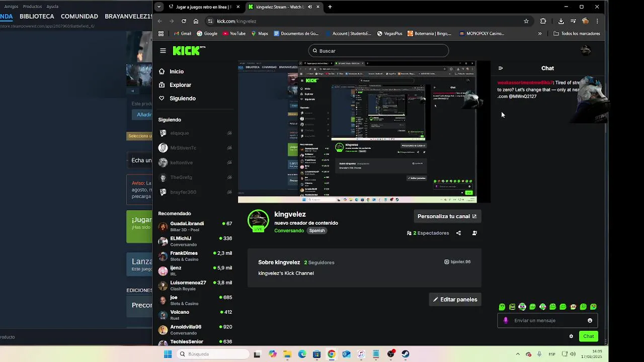
Task: Click the Enviar un mensaje chat field
Action: tap(547, 320)
